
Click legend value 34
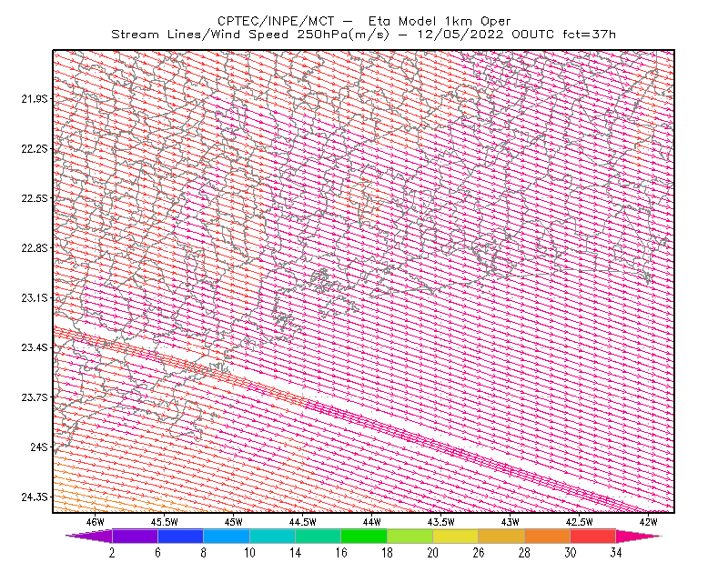point(616,553)
